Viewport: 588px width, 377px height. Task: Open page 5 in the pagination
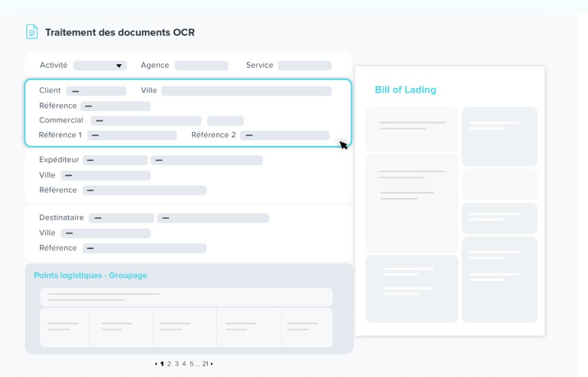pos(191,364)
